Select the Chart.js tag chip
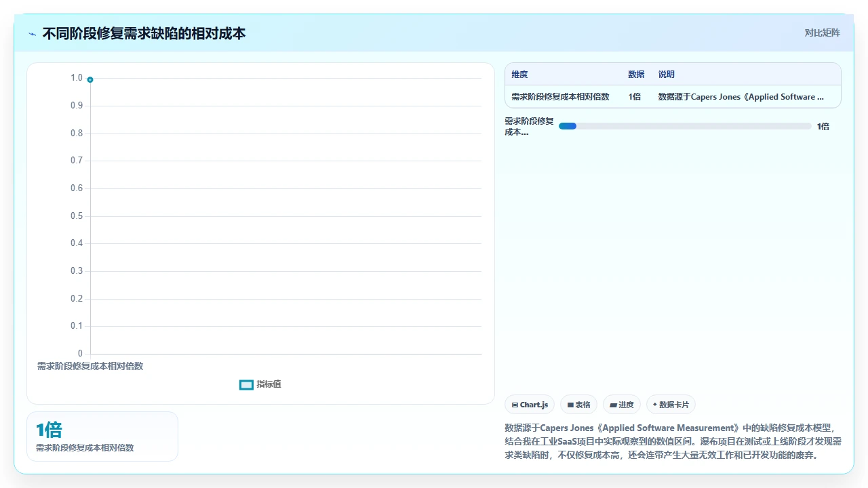The image size is (868, 488). click(530, 405)
